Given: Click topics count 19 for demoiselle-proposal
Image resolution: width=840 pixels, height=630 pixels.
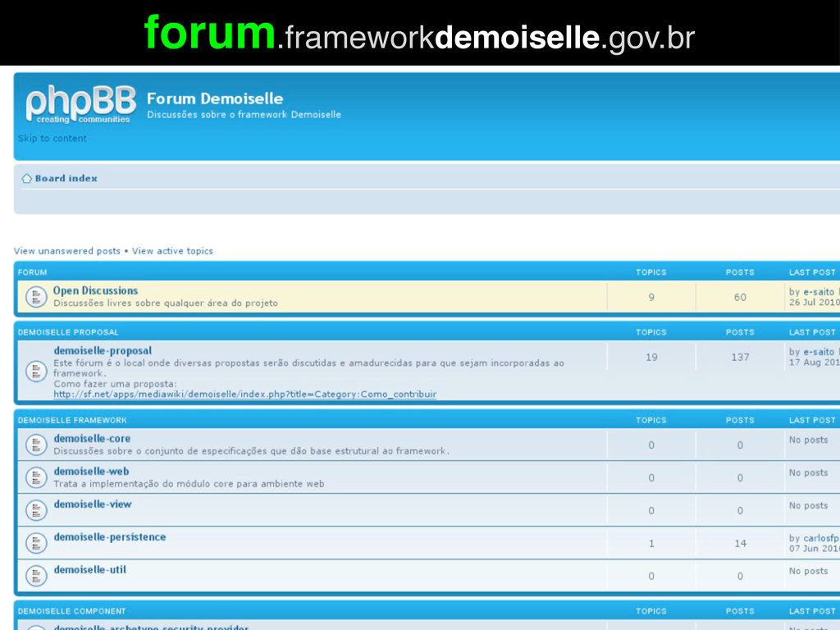Looking at the screenshot, I should pyautogui.click(x=651, y=357).
